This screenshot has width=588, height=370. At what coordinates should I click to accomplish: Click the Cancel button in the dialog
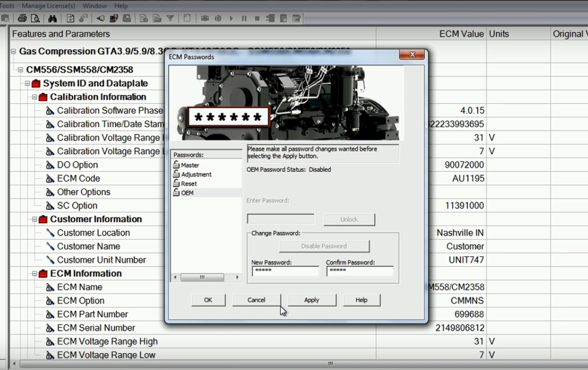coord(256,300)
